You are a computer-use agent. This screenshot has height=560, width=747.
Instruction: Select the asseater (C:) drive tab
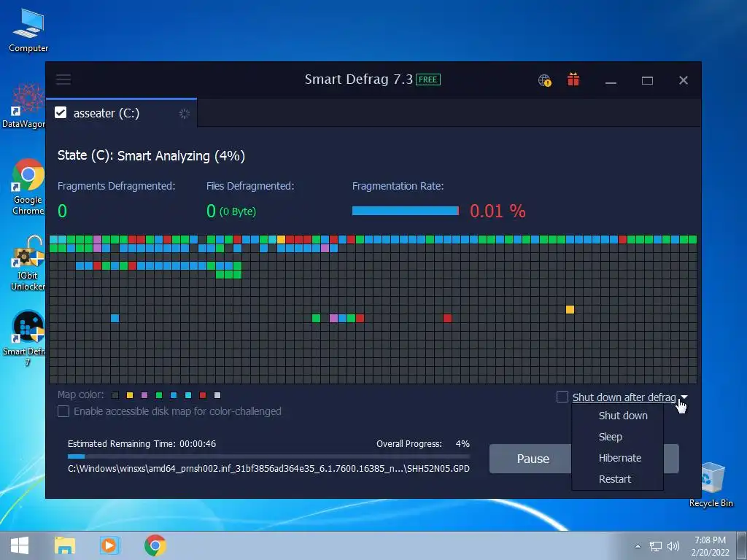[122, 113]
